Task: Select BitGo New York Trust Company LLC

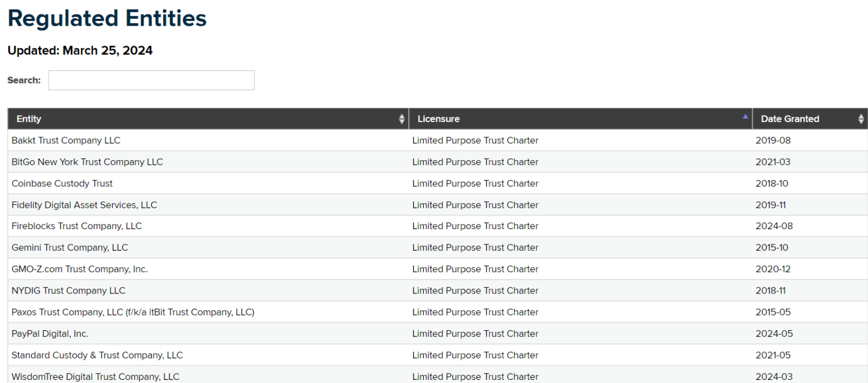Action: point(87,162)
